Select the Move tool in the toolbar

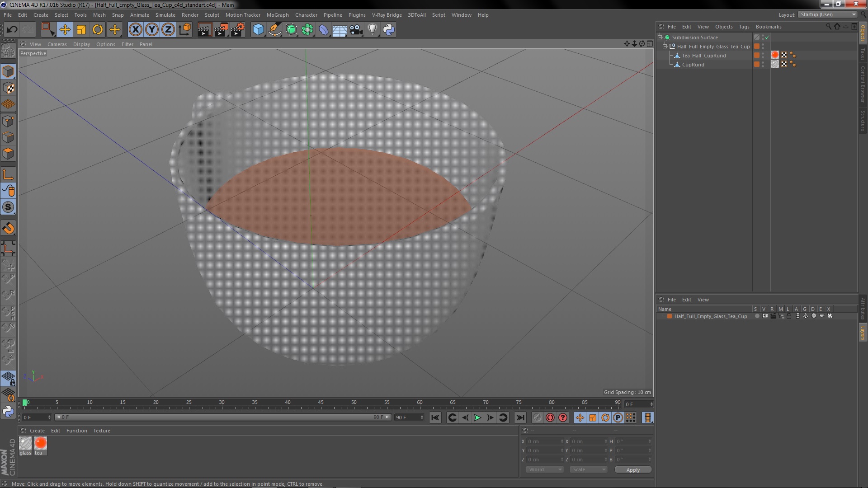[x=65, y=30]
